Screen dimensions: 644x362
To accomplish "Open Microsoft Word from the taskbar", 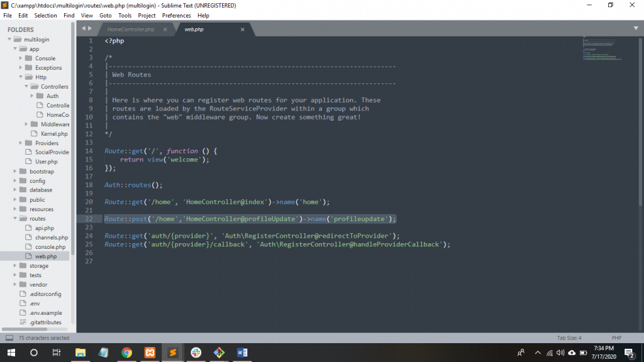I will 241,353.
